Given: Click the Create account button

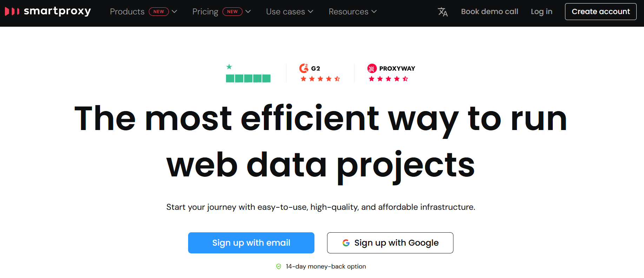Looking at the screenshot, I should 601,12.
